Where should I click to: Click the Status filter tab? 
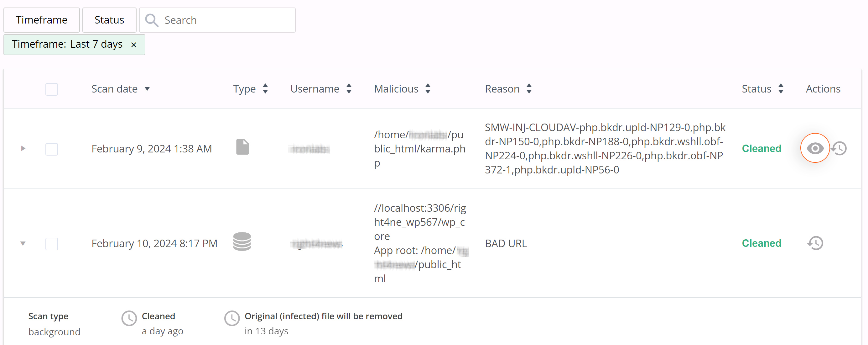tap(109, 19)
